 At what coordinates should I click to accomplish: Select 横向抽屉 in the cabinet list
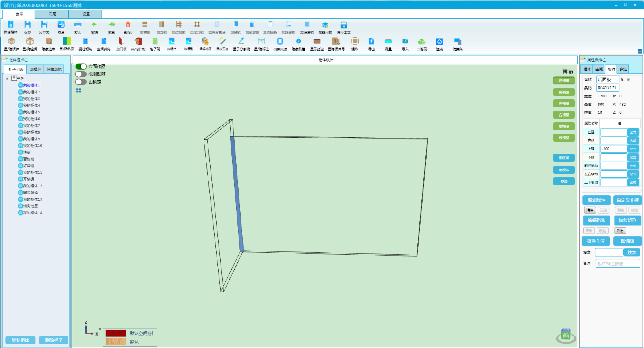tap(30, 206)
